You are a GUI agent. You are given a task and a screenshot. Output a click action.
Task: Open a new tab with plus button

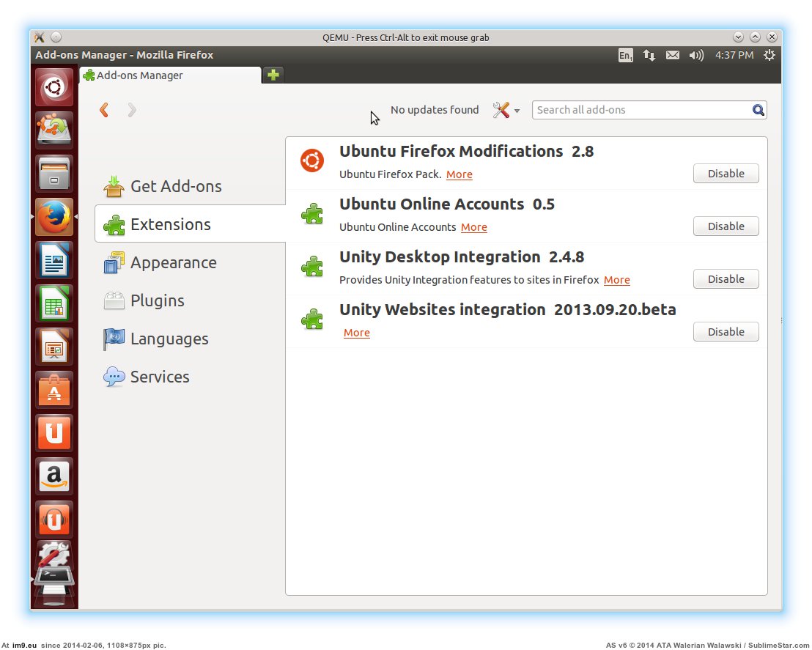point(273,75)
